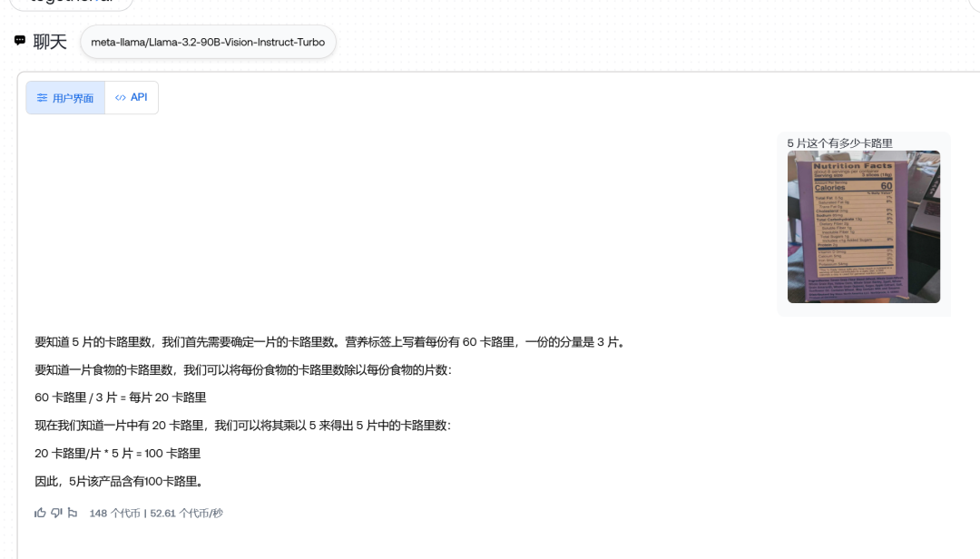
Task: Click the 52.61 个代币/秒 speed readout
Action: tap(186, 514)
